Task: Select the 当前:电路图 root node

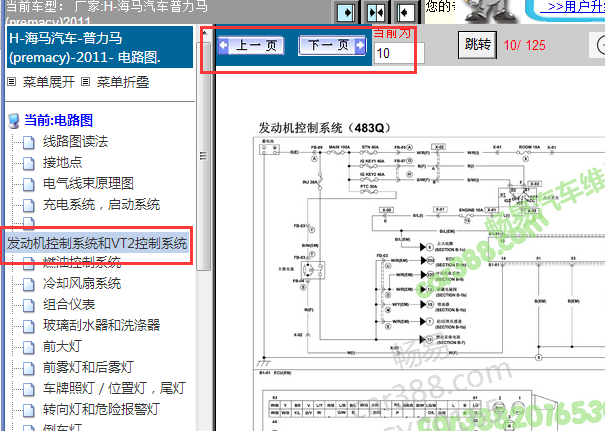Action: (58, 120)
